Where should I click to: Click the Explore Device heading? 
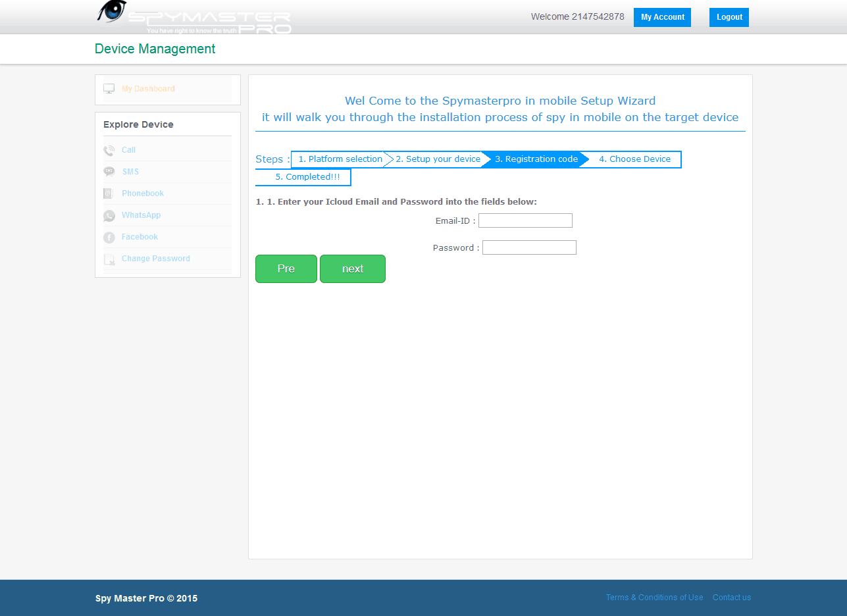click(x=138, y=124)
